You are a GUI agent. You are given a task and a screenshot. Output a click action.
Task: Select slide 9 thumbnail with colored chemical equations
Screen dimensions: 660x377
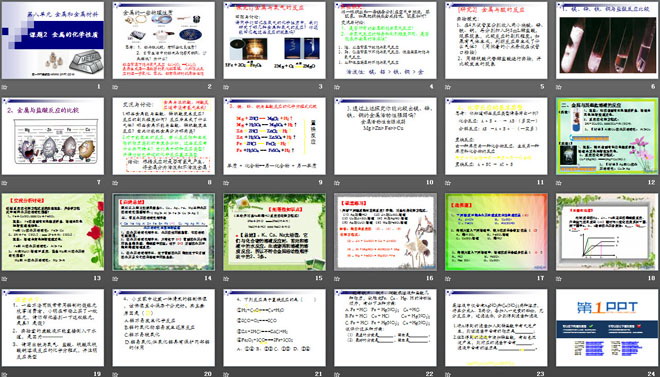[x=274, y=136]
